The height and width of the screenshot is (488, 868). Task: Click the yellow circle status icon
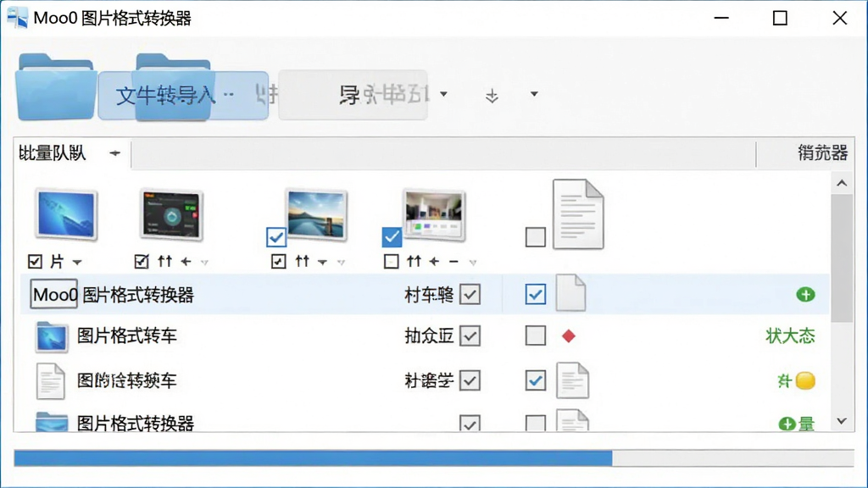(x=805, y=380)
